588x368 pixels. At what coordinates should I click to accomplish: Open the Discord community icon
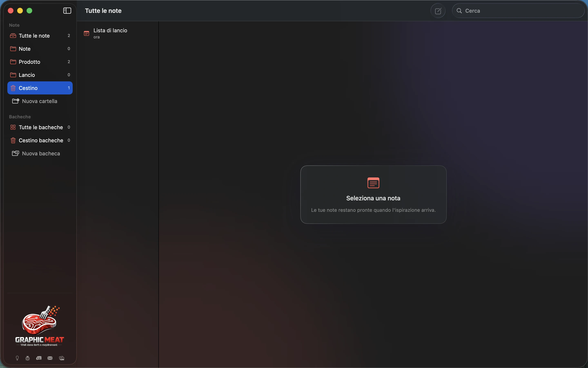click(x=39, y=358)
